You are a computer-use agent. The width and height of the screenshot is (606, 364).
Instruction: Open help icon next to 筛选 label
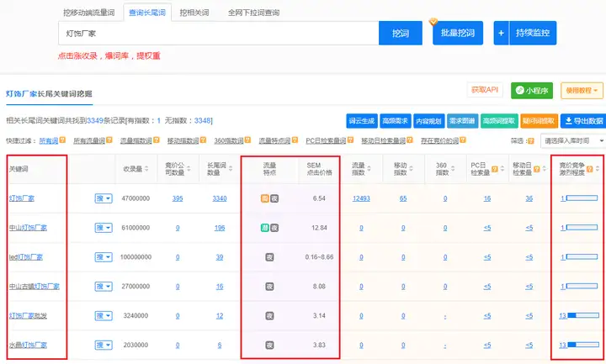(531, 141)
